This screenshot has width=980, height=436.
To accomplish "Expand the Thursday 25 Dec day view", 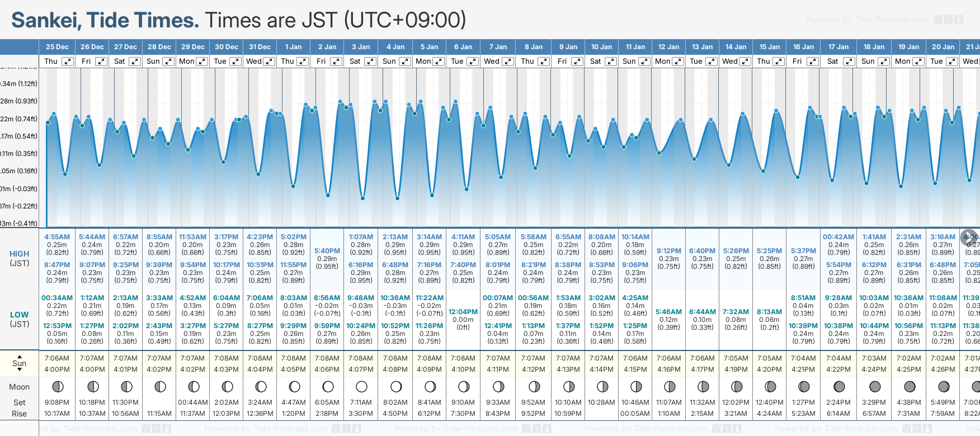I will pos(68,61).
